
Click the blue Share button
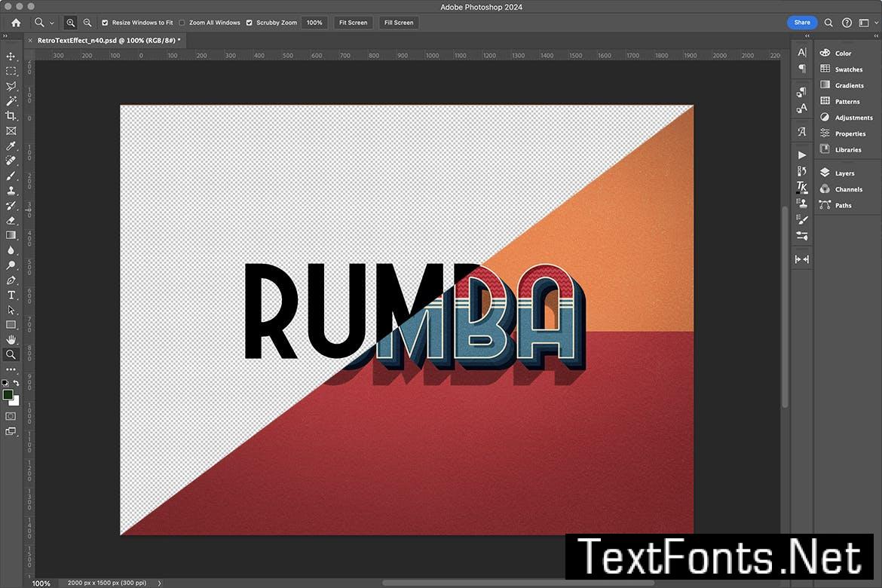coord(802,23)
